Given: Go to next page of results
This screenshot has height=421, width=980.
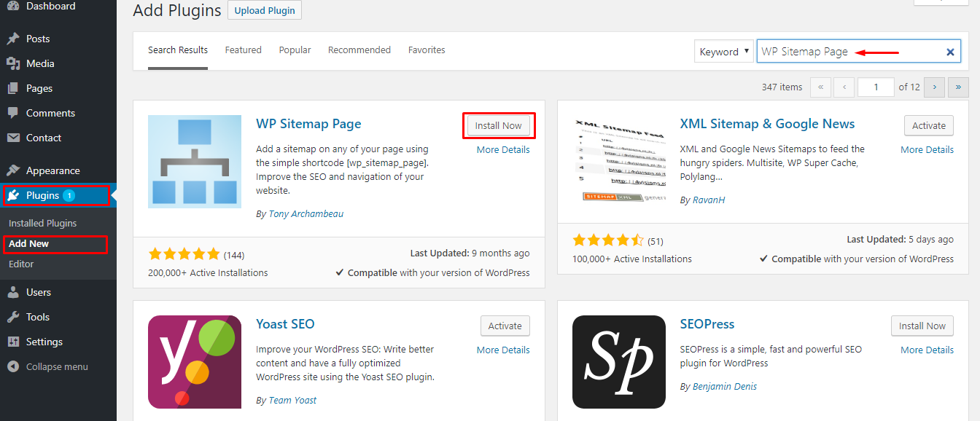Looking at the screenshot, I should point(934,87).
